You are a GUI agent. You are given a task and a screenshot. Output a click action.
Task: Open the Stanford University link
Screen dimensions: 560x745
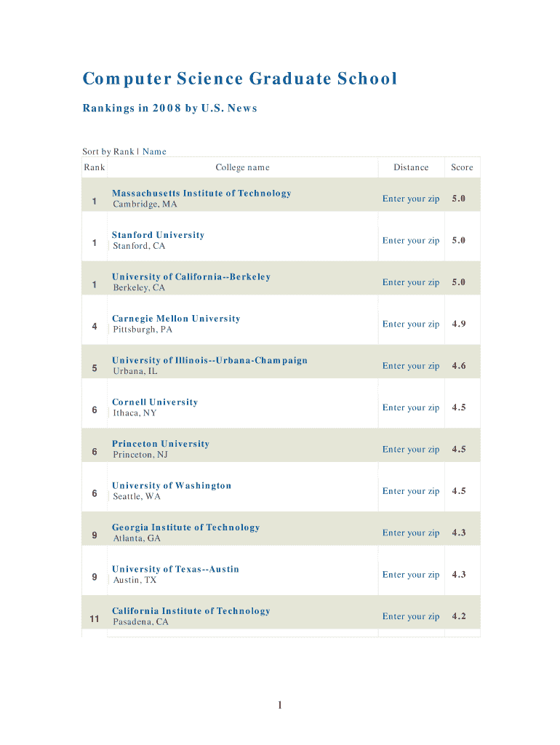pyautogui.click(x=158, y=235)
